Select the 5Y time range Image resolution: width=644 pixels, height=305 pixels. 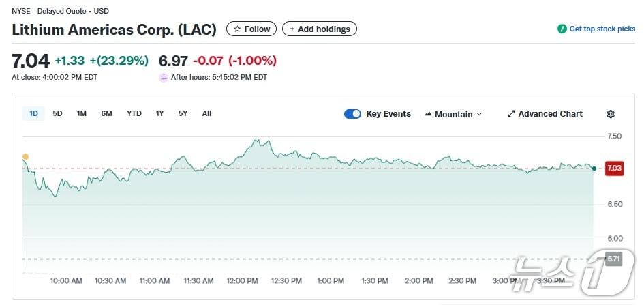183,114
